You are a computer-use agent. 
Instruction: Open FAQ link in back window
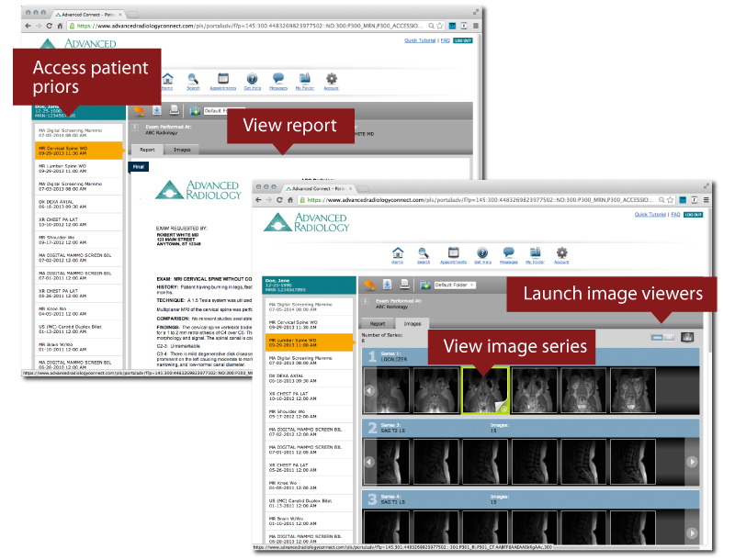[446, 40]
